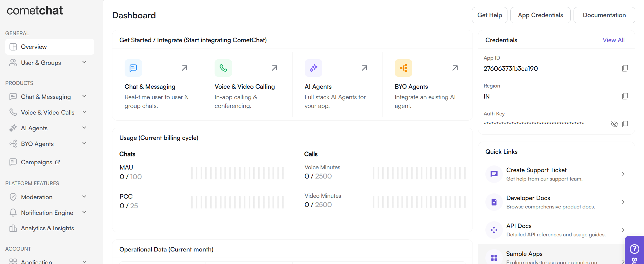Viewport: 644px width, 264px height.
Task: Click the Overview layout icon in sidebar
Action: pyautogui.click(x=13, y=47)
